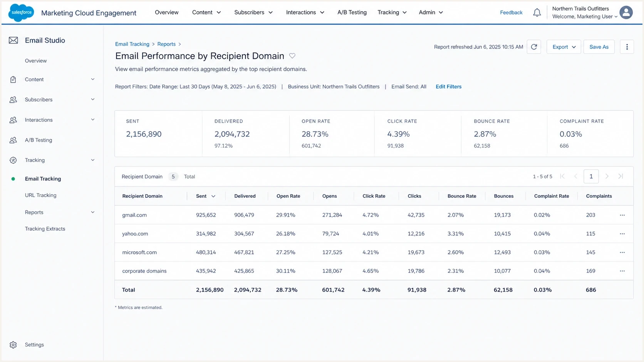644x362 pixels.
Task: Click Complaints column header
Action: (x=599, y=196)
